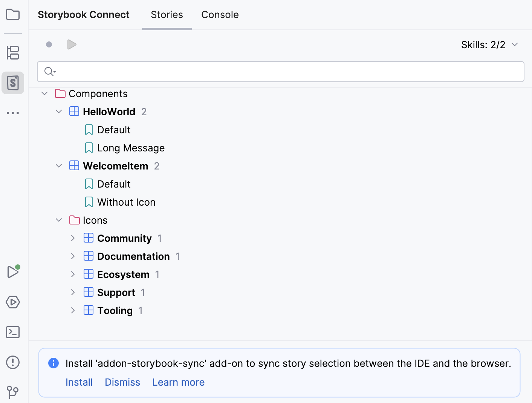Collapse the Icons folder chevron

(x=59, y=220)
